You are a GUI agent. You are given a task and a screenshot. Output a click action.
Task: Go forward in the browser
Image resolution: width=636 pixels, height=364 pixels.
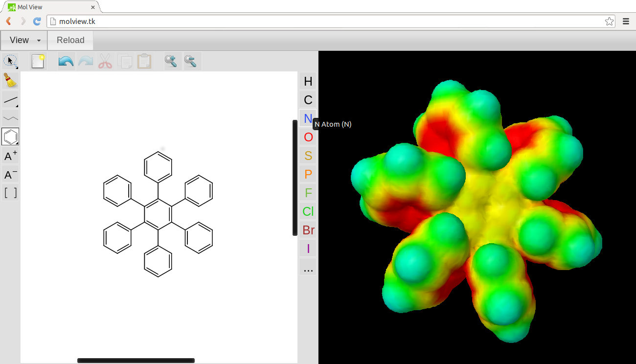click(x=23, y=21)
